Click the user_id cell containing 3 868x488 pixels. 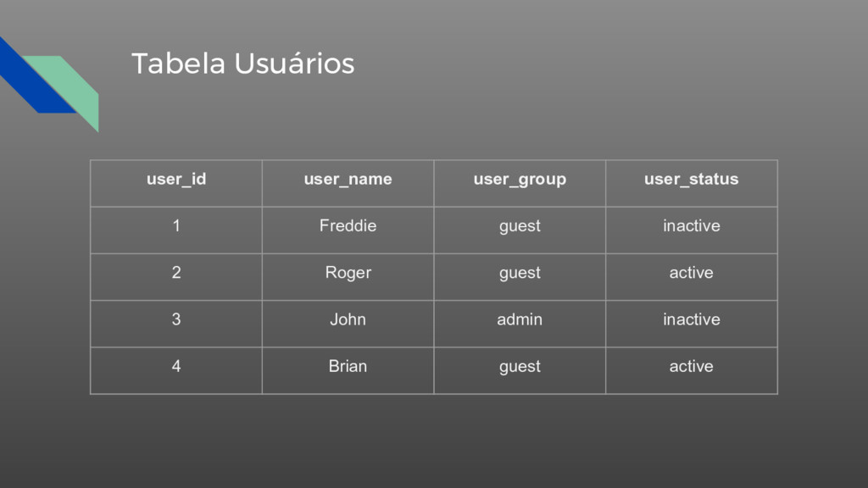click(176, 324)
